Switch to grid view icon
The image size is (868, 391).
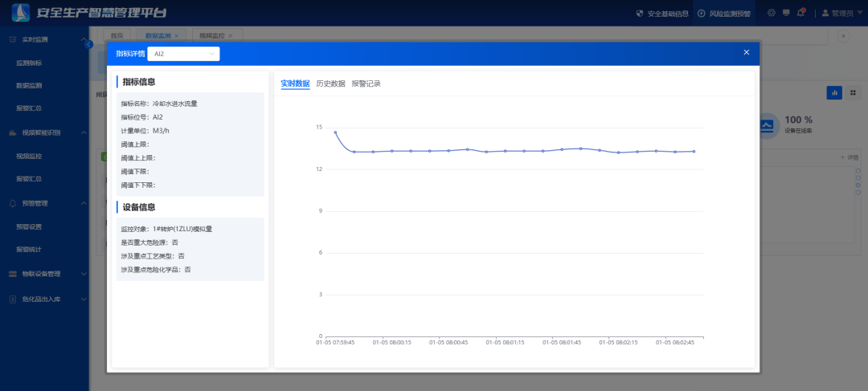pyautogui.click(x=853, y=93)
